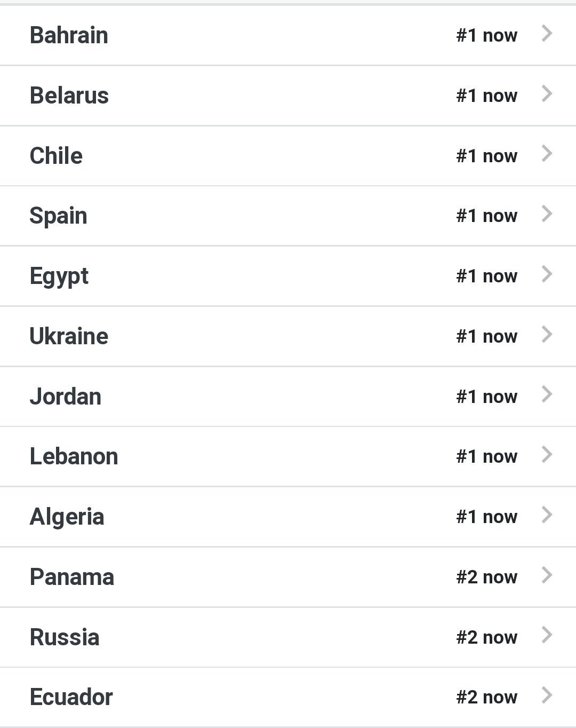The image size is (576, 728).
Task: Tap the arrow icon in Belarus row
Action: click(547, 94)
